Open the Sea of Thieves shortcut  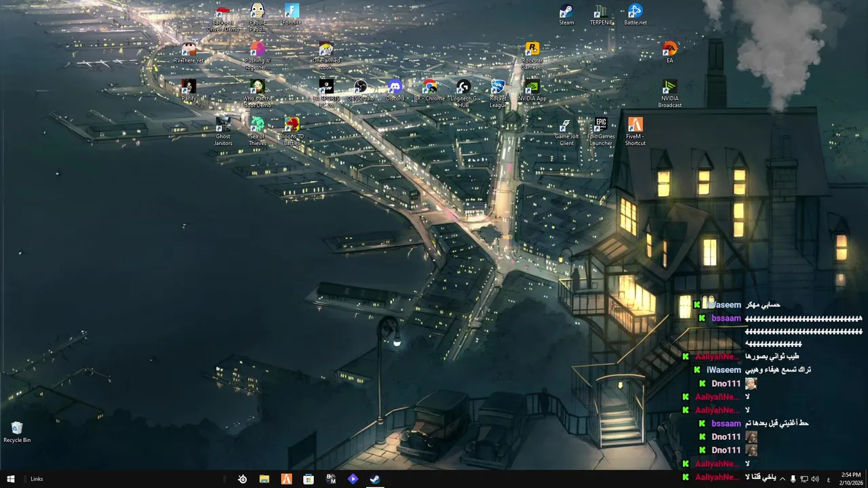(257, 131)
